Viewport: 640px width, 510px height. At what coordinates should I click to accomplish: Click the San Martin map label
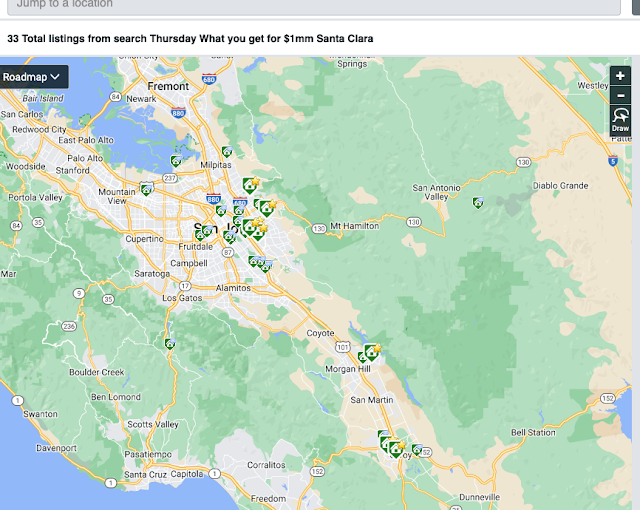pos(372,400)
